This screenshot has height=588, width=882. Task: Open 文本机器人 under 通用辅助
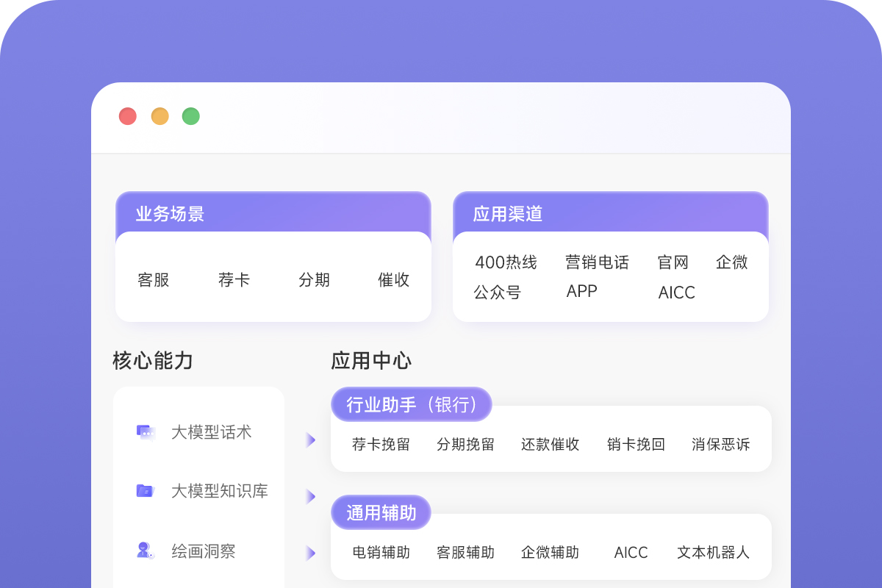[712, 552]
